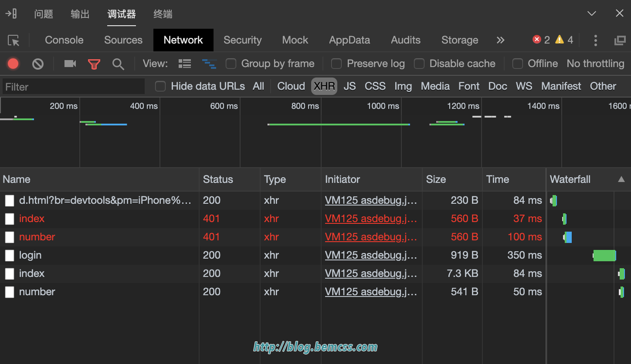Toggle capture screenshots camera icon

[x=70, y=64]
